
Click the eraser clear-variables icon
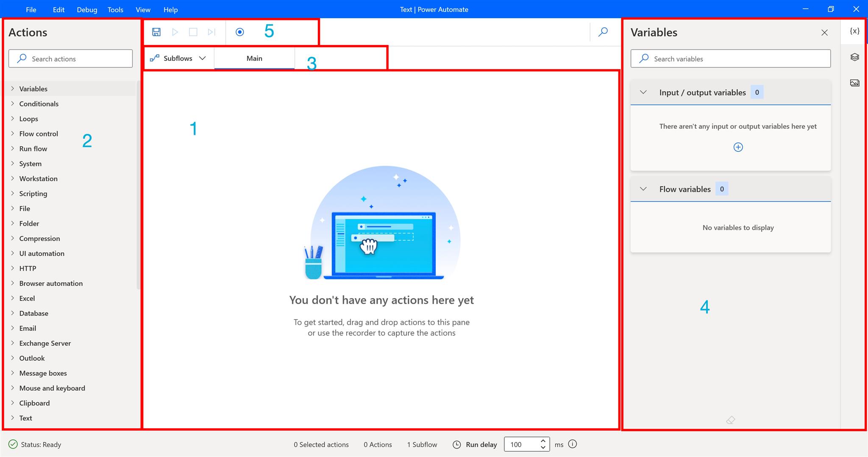(730, 420)
